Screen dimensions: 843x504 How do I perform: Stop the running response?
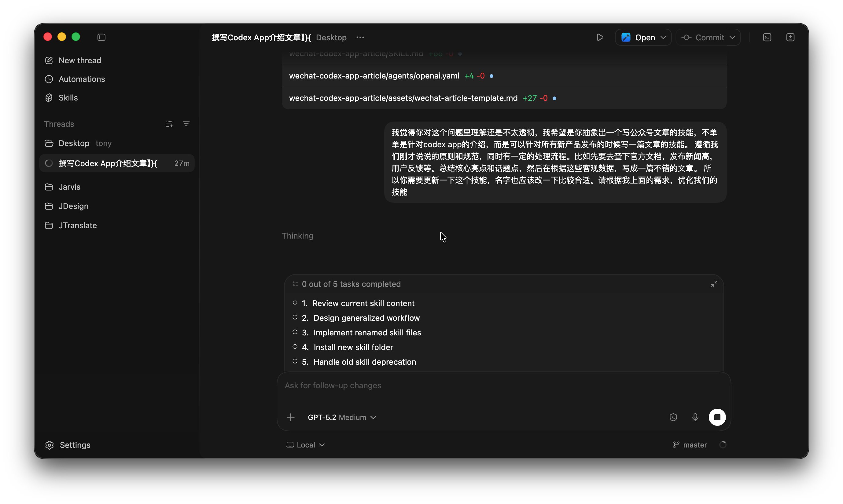pyautogui.click(x=717, y=417)
